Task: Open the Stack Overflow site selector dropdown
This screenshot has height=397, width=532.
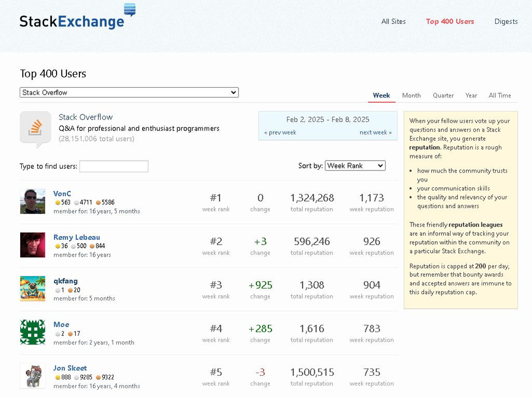Action: (129, 92)
